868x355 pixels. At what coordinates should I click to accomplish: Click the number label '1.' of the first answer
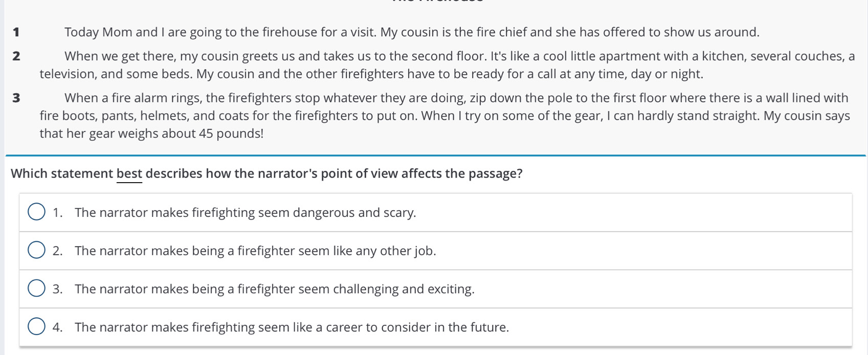tap(57, 212)
